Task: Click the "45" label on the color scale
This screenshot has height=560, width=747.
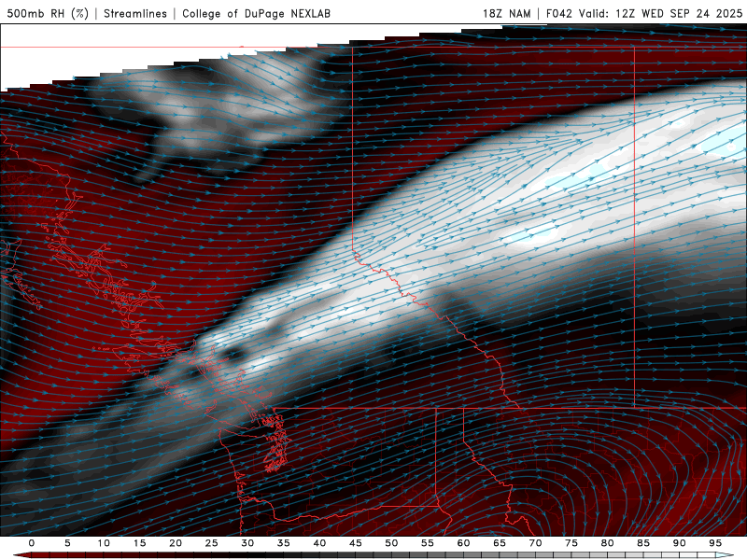Action: [356, 543]
